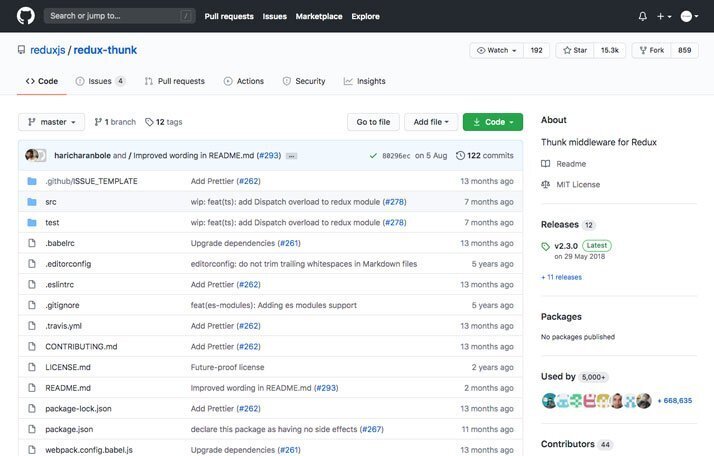Click the .eslintrc file icon
Viewport: 714px width, 456px height.
point(32,285)
